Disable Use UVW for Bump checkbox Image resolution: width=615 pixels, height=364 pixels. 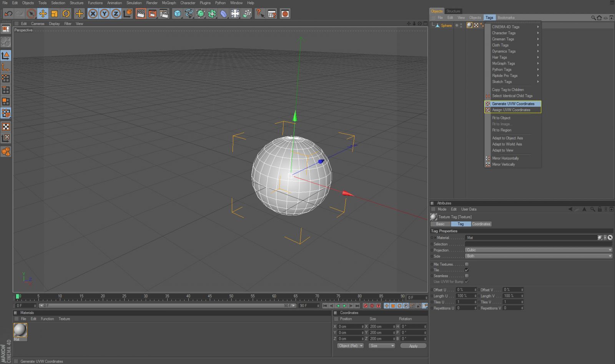coord(467,281)
